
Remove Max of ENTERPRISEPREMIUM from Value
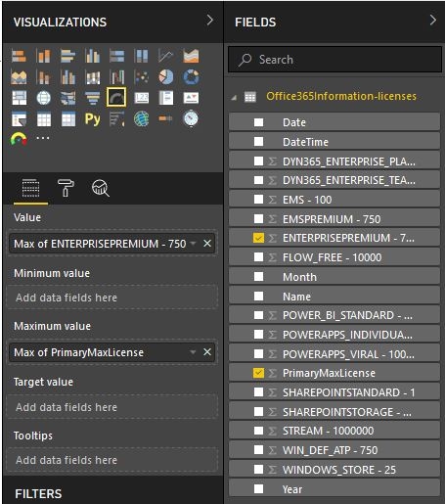point(207,244)
